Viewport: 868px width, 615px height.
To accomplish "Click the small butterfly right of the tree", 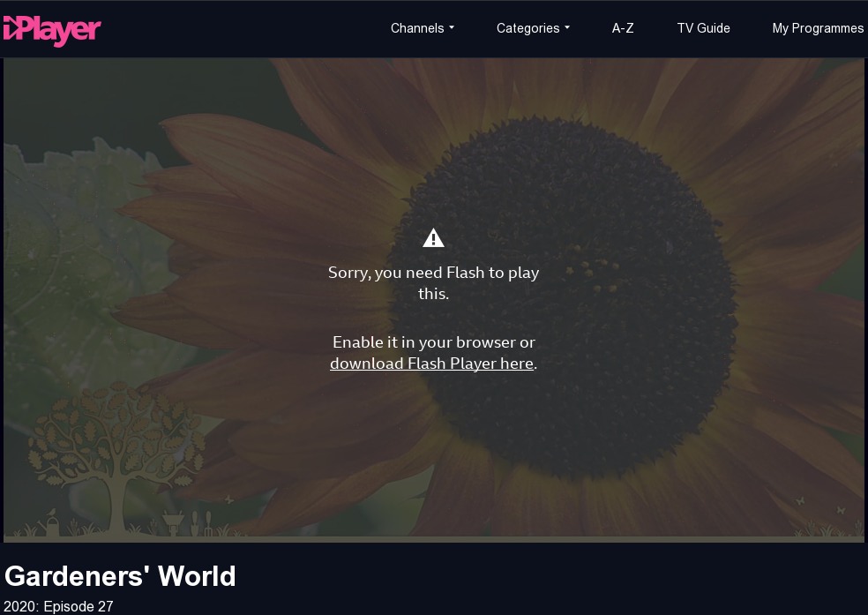I will point(229,500).
